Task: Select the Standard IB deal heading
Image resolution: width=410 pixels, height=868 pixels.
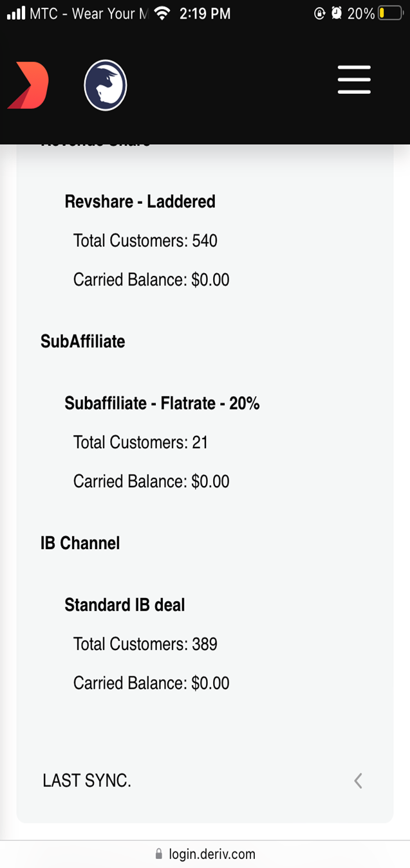Action: click(125, 605)
